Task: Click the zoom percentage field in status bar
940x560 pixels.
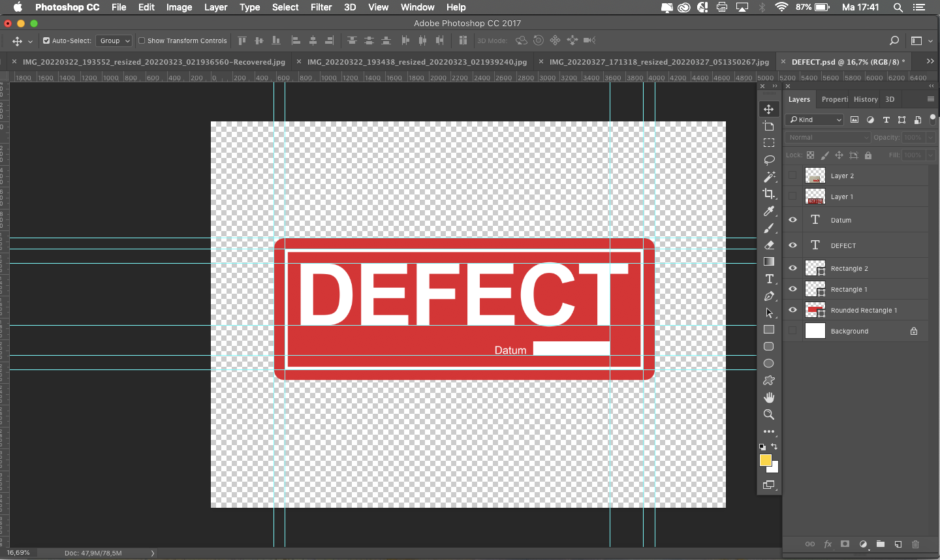Action: pyautogui.click(x=18, y=553)
